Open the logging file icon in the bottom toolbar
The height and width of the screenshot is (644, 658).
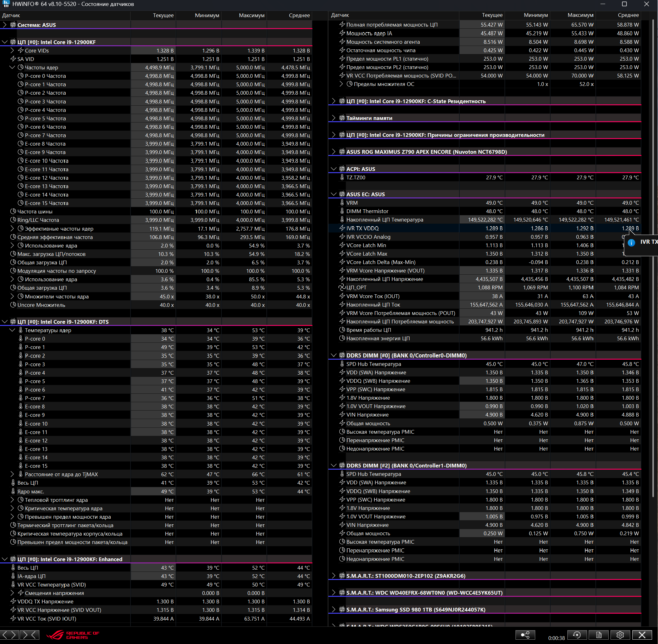(599, 635)
